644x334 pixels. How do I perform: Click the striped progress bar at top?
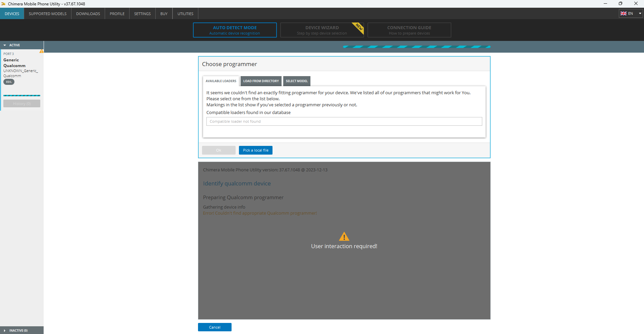pyautogui.click(x=416, y=47)
